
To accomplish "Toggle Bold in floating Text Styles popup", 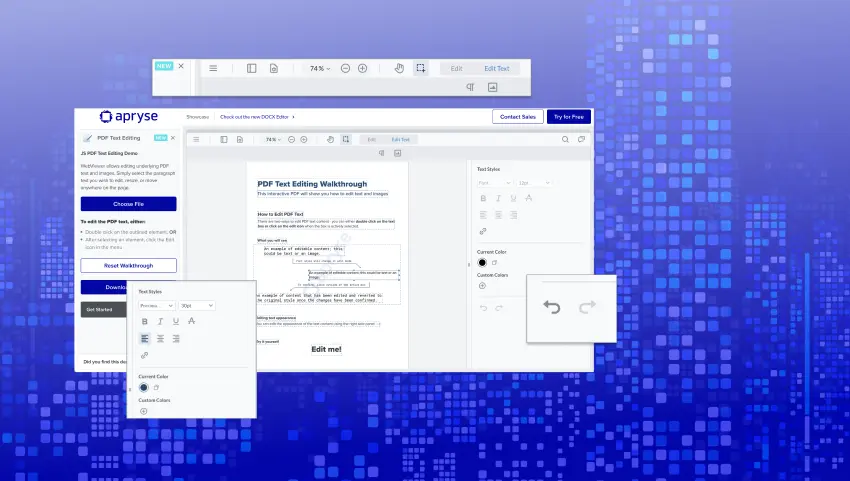I will (145, 321).
